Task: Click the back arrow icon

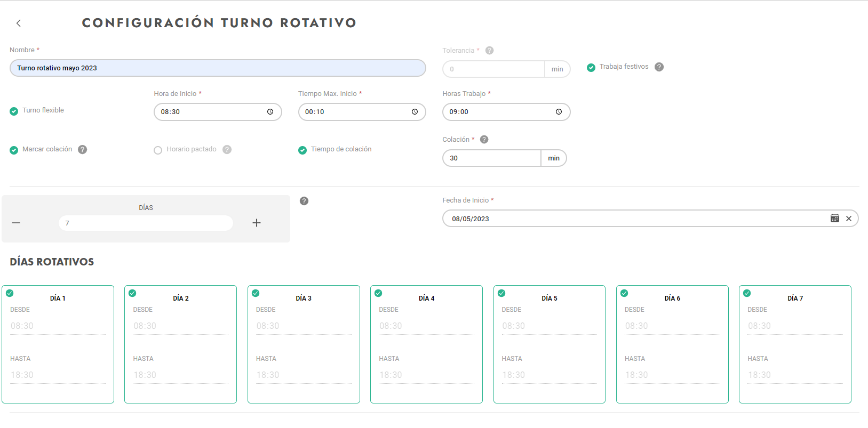Action: [19, 23]
